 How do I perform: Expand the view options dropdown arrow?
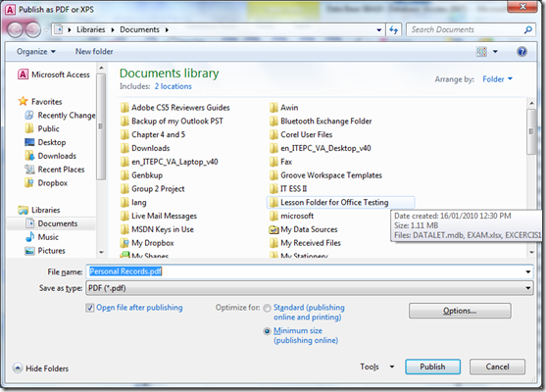click(x=495, y=52)
